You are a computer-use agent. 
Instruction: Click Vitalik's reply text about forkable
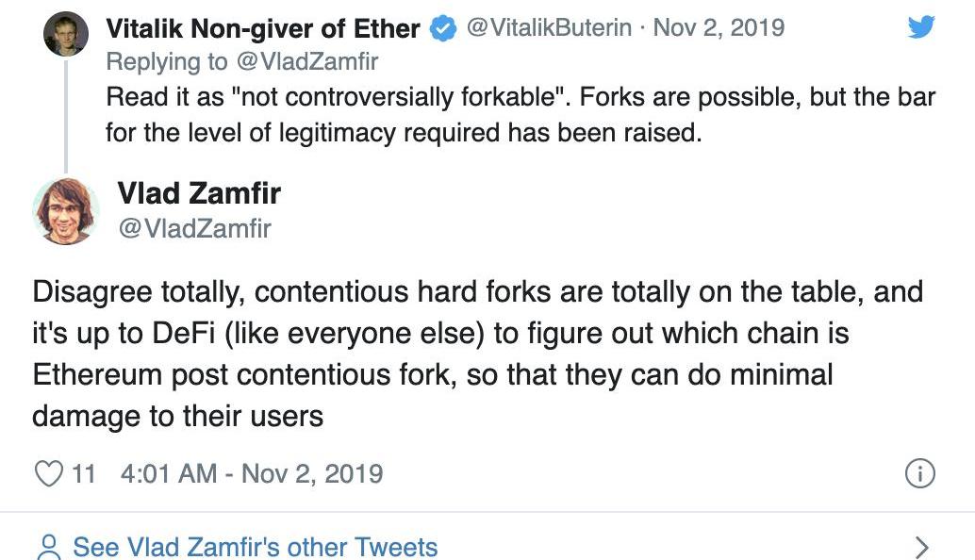(x=519, y=115)
